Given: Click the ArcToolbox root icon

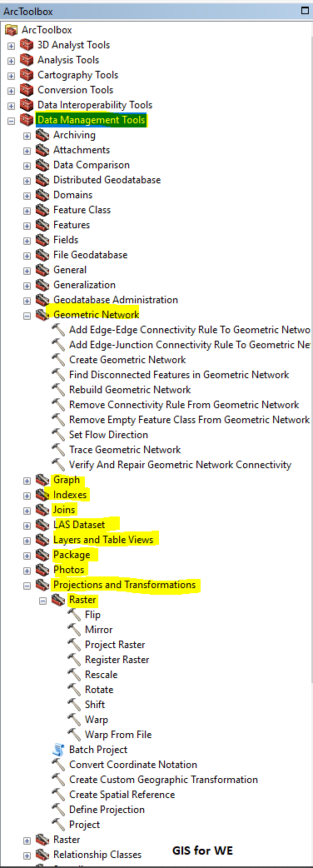Looking at the screenshot, I should point(11,30).
